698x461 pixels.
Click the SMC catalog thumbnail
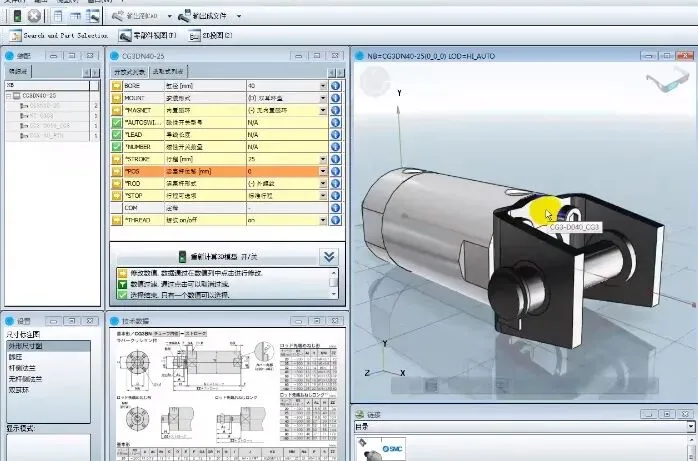(381, 449)
